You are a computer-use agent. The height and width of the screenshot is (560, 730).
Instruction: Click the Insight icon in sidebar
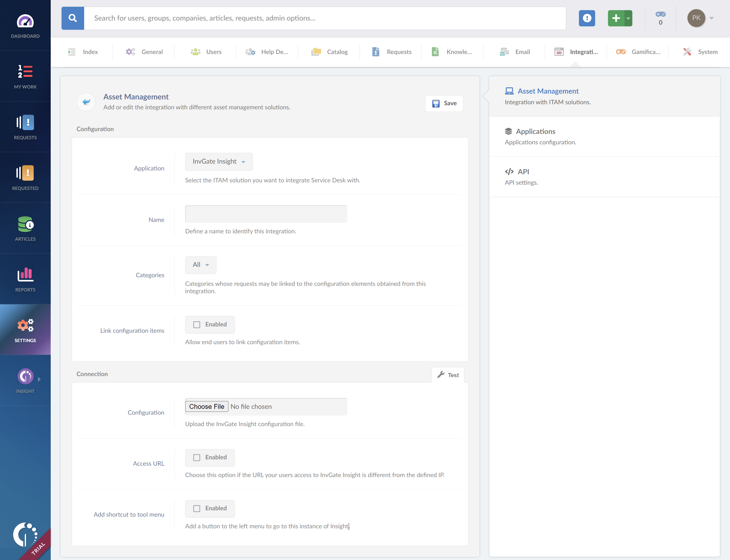(25, 376)
